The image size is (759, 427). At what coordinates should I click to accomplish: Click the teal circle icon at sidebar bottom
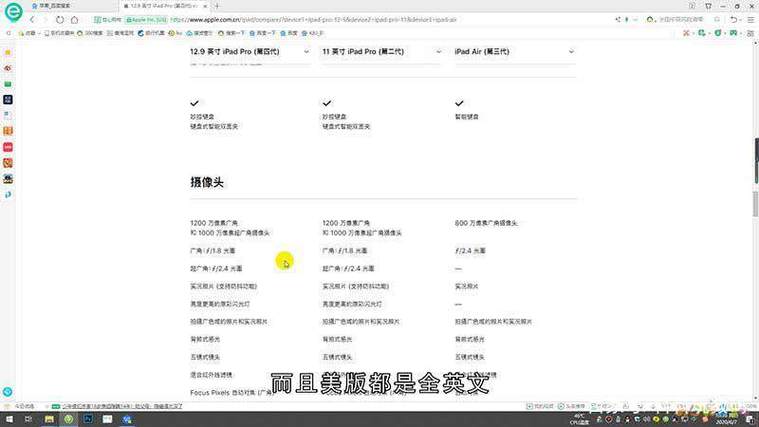click(8, 392)
